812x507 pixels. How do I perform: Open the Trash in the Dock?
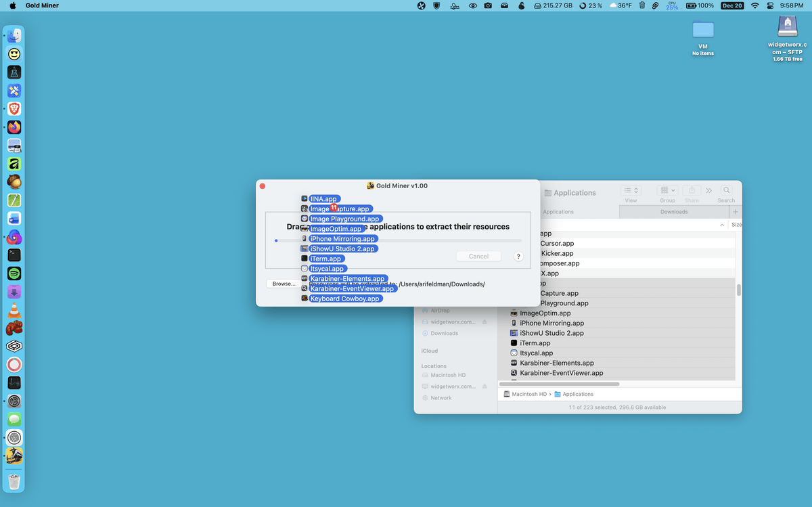pyautogui.click(x=14, y=481)
